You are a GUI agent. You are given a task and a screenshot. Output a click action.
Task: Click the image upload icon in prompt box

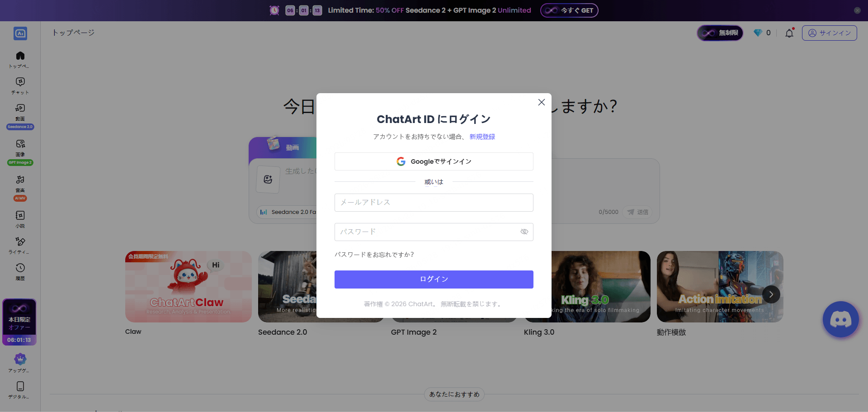[x=268, y=180]
